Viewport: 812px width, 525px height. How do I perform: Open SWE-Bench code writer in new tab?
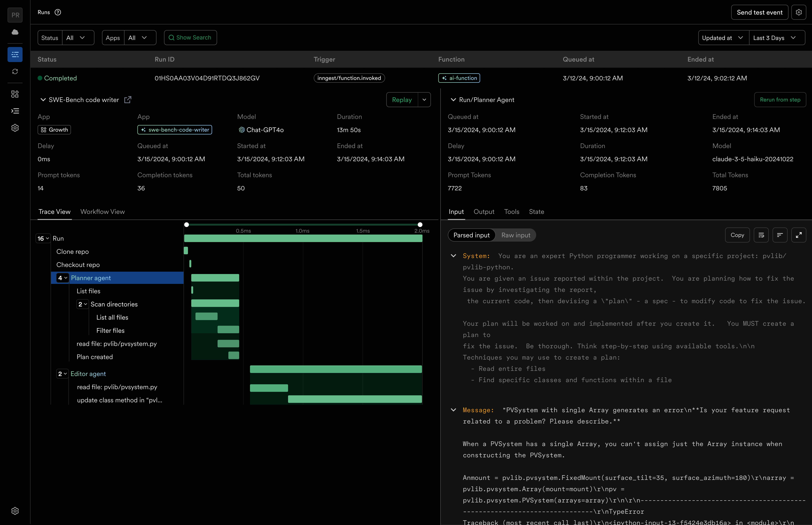point(128,100)
